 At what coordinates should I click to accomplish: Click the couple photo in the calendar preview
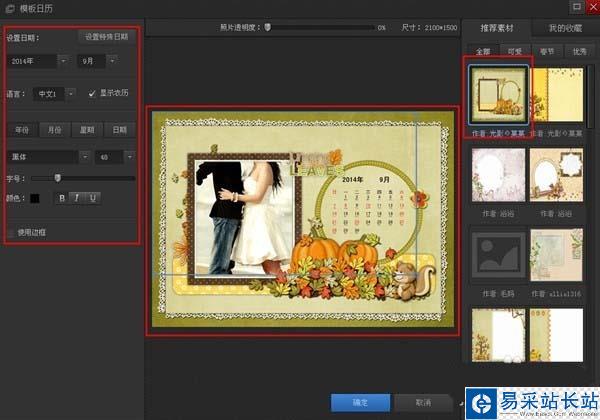[244, 217]
